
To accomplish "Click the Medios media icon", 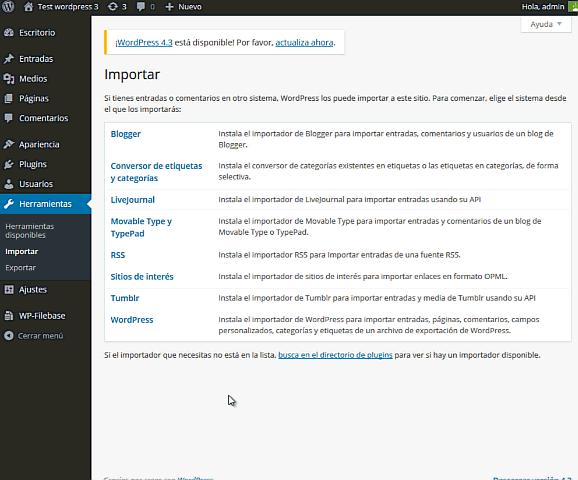I will pyautogui.click(x=9, y=79).
